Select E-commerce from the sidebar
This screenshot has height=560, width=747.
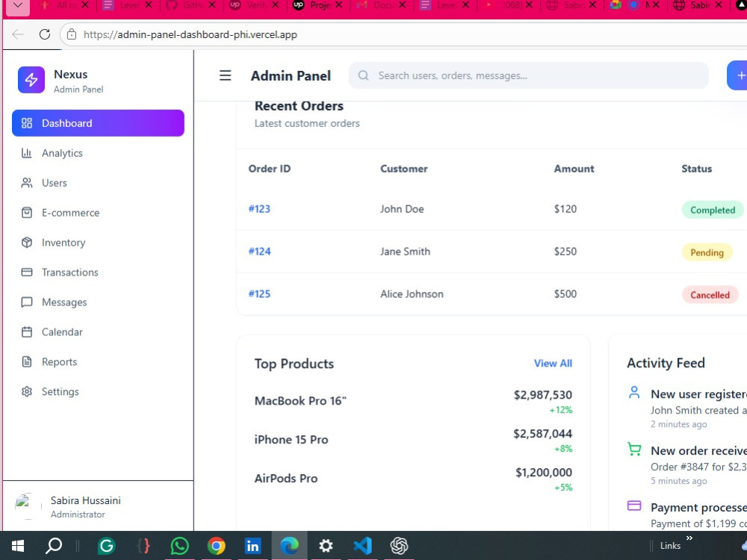pyautogui.click(x=98, y=212)
